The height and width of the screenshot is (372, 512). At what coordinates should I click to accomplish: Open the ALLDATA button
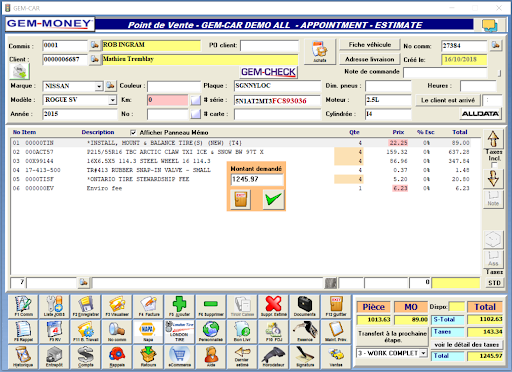[x=480, y=114]
